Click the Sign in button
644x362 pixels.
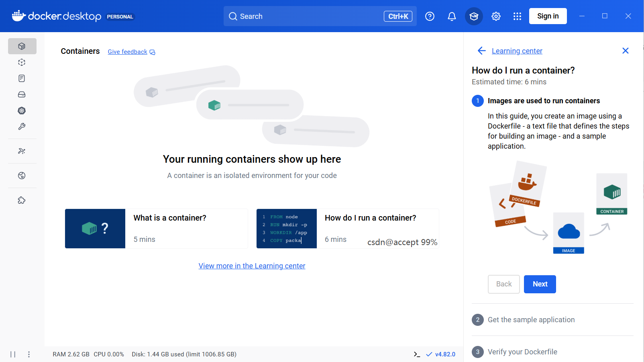548,16
